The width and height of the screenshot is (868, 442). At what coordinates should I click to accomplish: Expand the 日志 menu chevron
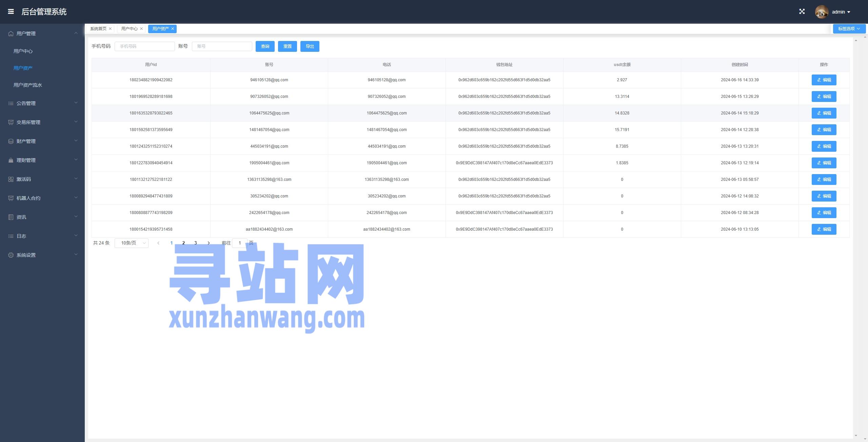[76, 236]
